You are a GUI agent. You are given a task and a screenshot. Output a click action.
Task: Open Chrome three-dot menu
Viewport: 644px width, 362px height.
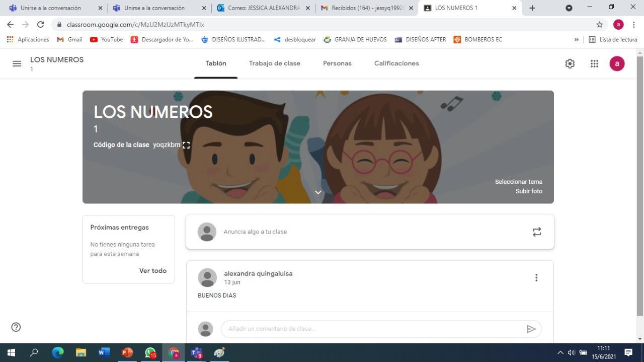point(633,24)
